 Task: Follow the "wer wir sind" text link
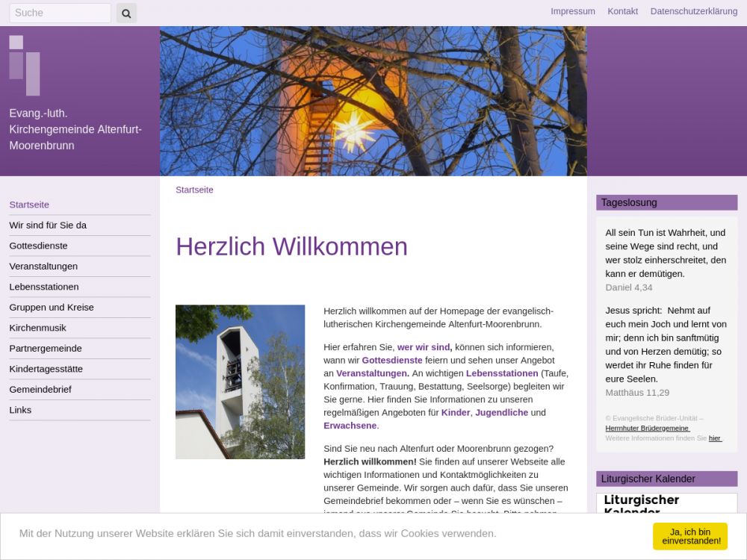(x=424, y=347)
